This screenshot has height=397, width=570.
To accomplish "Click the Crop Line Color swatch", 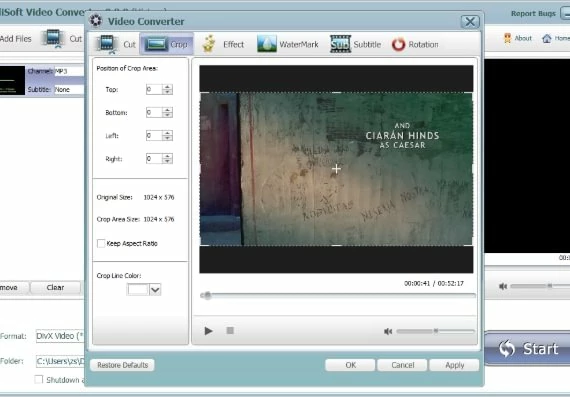I will point(138,290).
